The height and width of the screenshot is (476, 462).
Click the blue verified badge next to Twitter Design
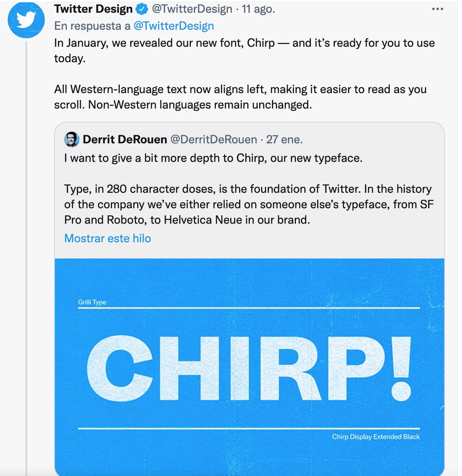(x=142, y=8)
